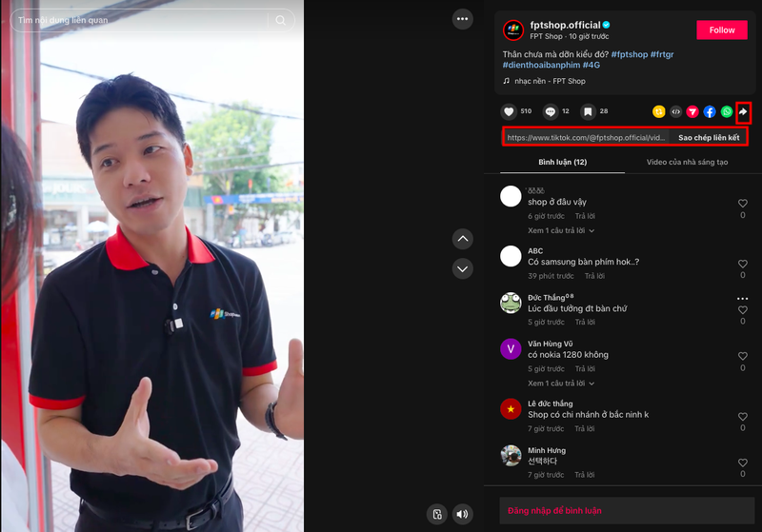Click the embed code icon
762x532 pixels.
675,111
